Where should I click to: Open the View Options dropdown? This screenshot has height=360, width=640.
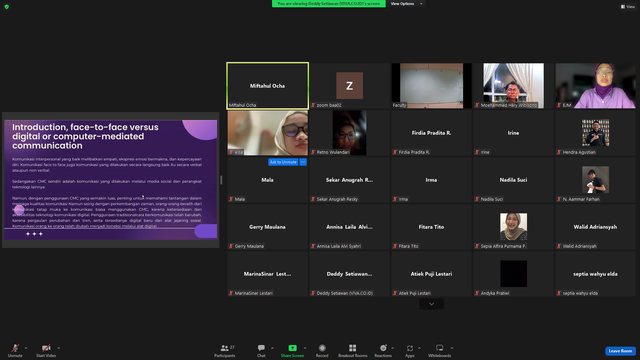coord(407,4)
